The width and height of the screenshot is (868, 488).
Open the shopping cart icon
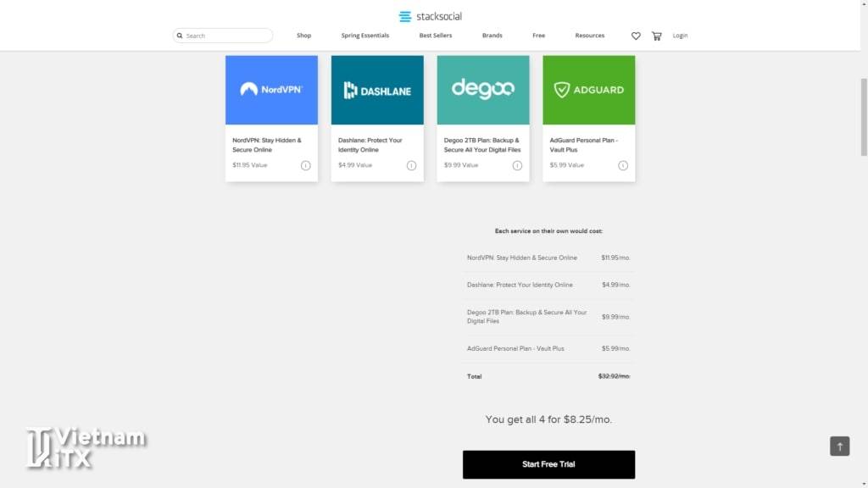656,36
